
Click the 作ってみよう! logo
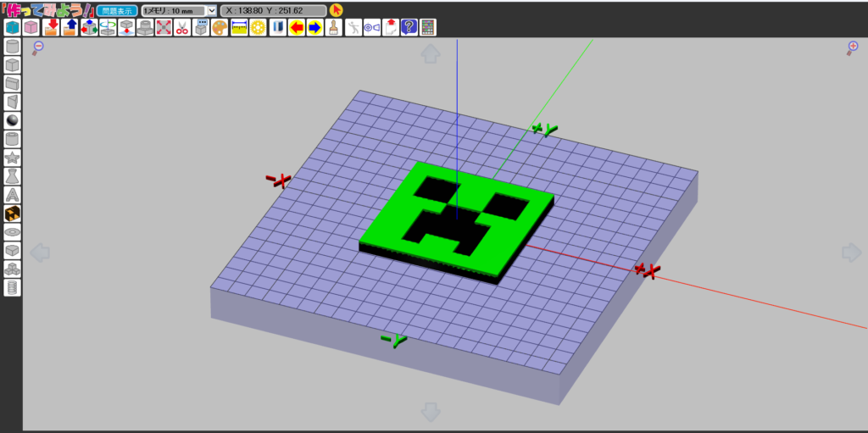47,10
